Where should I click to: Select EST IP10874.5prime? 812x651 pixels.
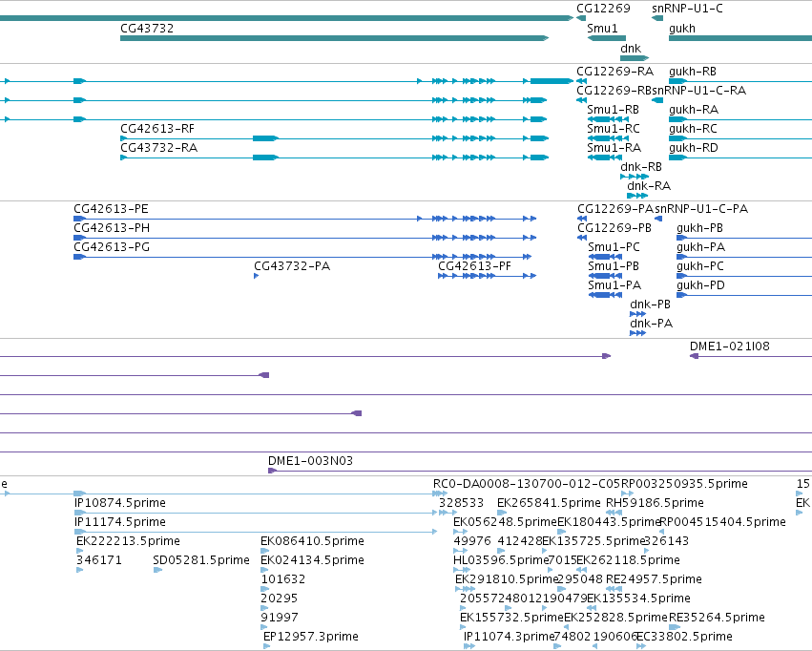256,513
